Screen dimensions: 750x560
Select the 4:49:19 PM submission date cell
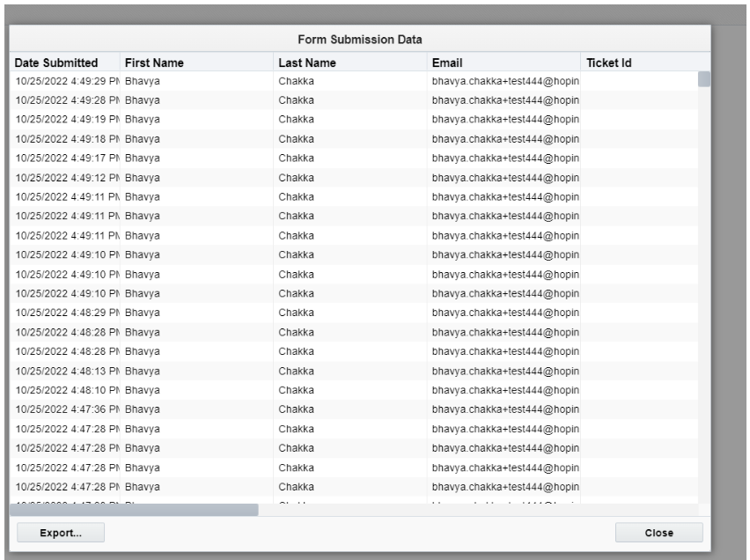point(65,119)
